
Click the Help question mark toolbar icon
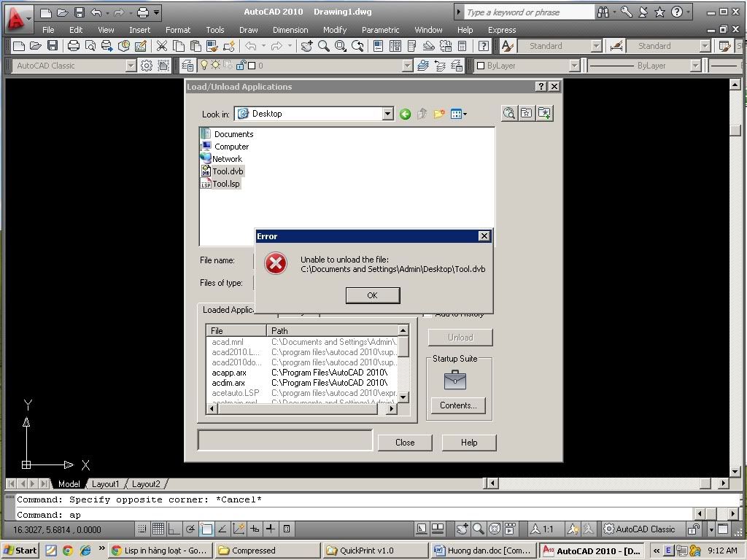coord(483,46)
